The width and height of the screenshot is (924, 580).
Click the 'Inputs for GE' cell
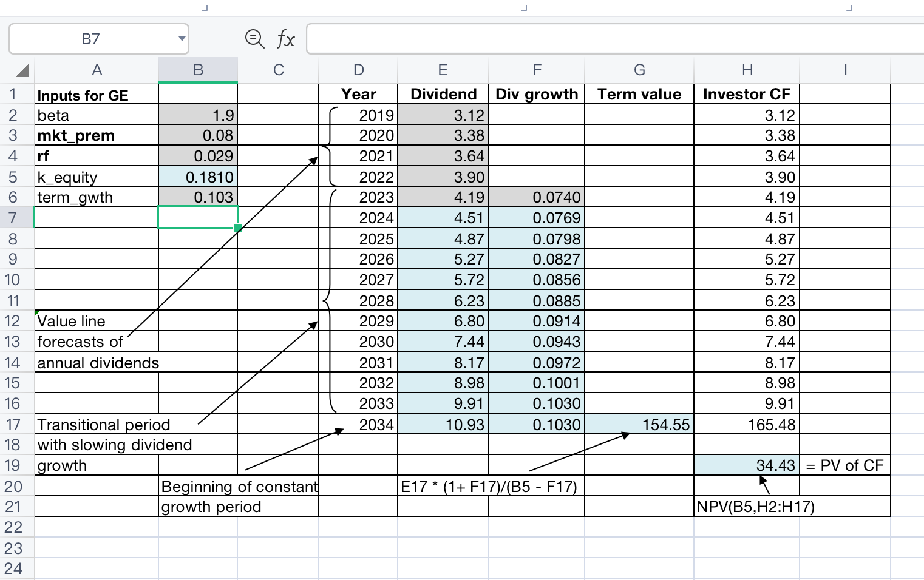(97, 95)
